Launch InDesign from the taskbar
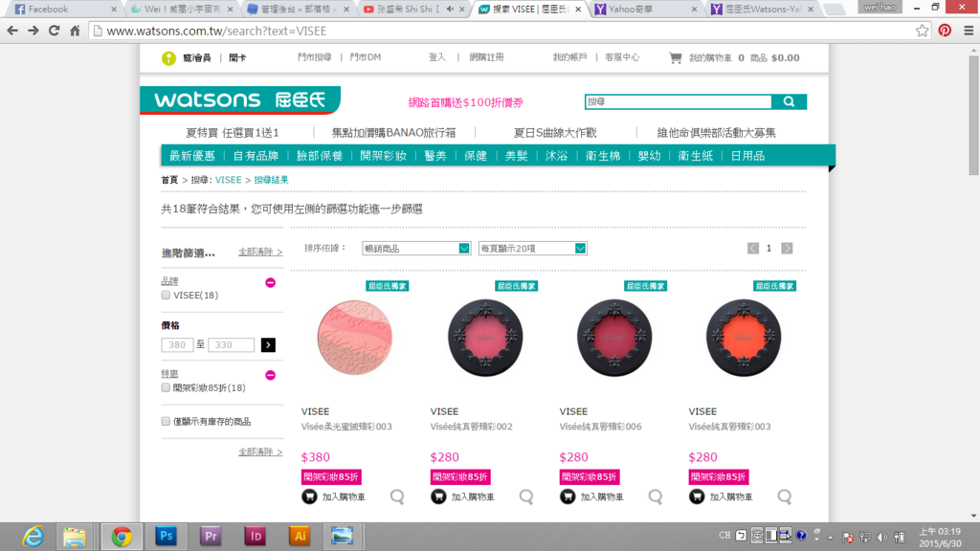Screen dimensions: 980x551 coord(255,536)
